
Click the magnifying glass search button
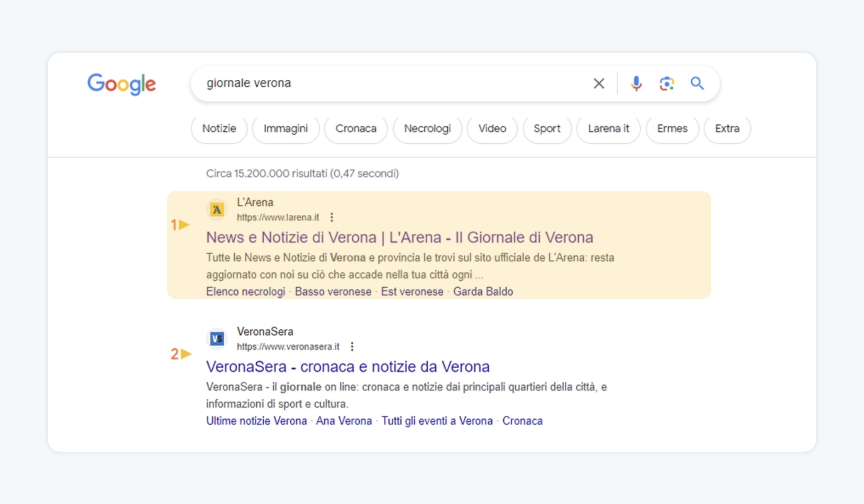click(697, 83)
